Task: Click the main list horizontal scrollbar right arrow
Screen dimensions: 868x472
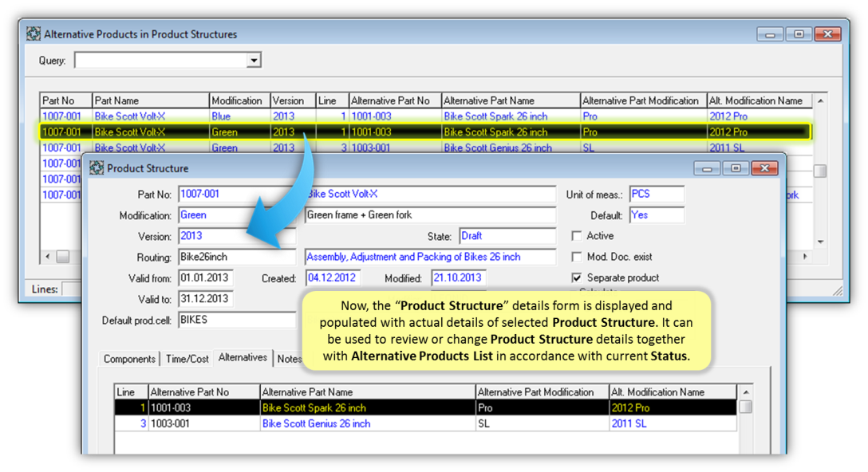Action: tap(805, 256)
